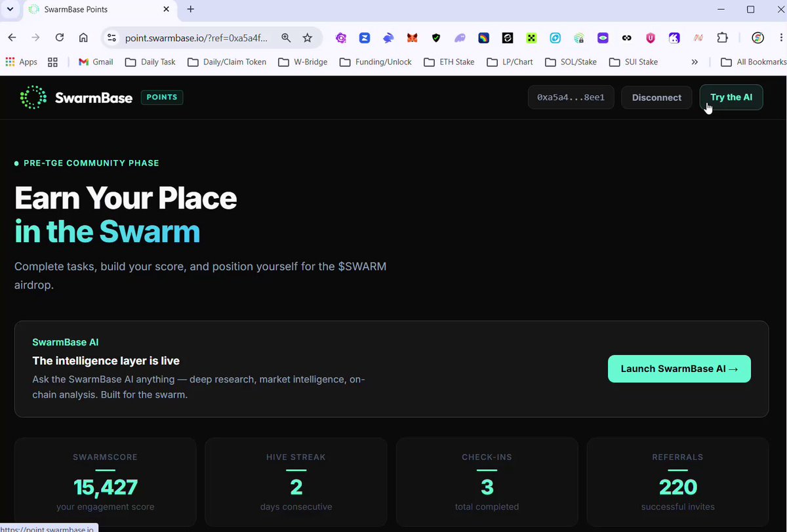The height and width of the screenshot is (532, 787).
Task: Select the SwarmBase Points browser tab
Action: click(x=99, y=10)
